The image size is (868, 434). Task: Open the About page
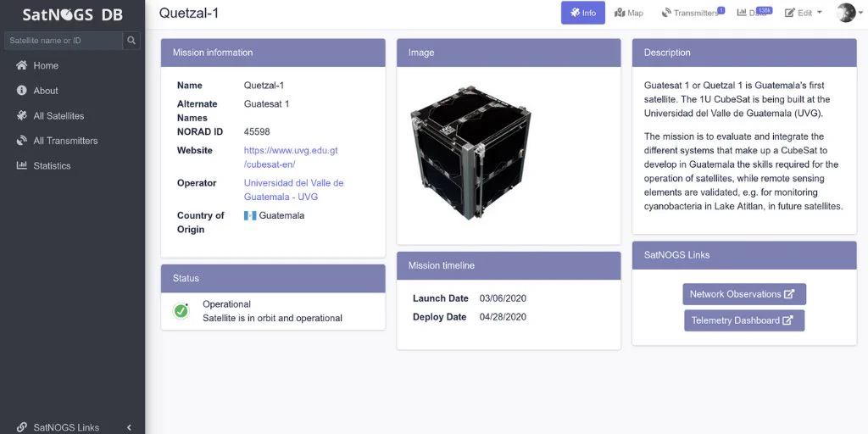pyautogui.click(x=46, y=90)
